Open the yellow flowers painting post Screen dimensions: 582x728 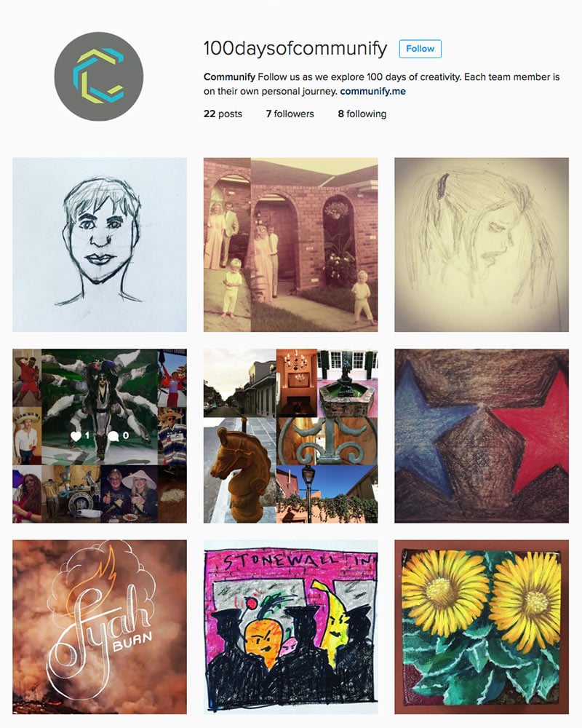pyautogui.click(x=482, y=628)
